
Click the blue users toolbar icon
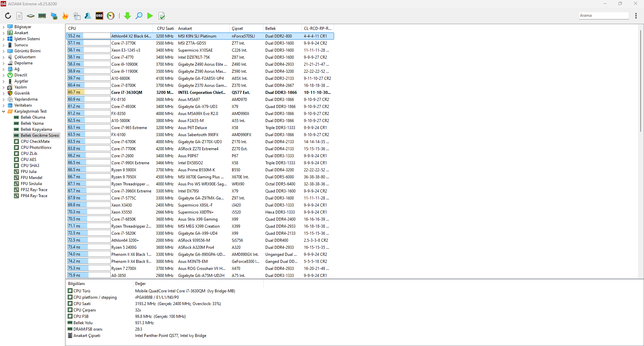(88, 16)
